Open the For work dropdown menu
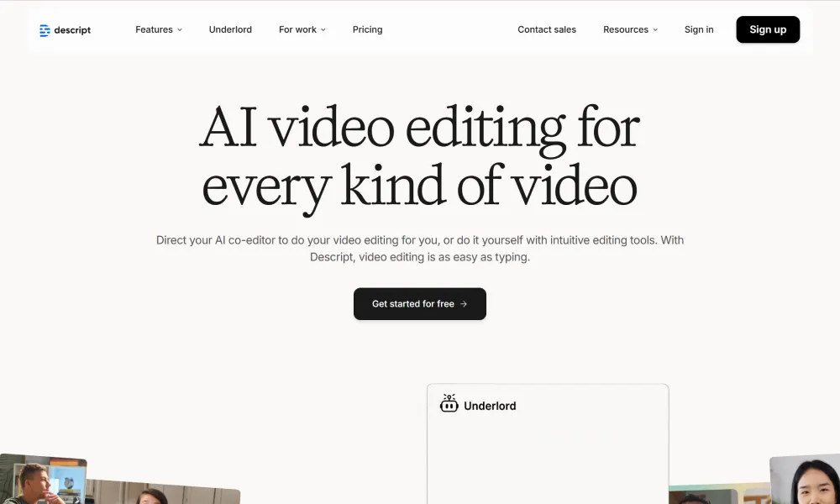The width and height of the screenshot is (840, 504). click(302, 29)
